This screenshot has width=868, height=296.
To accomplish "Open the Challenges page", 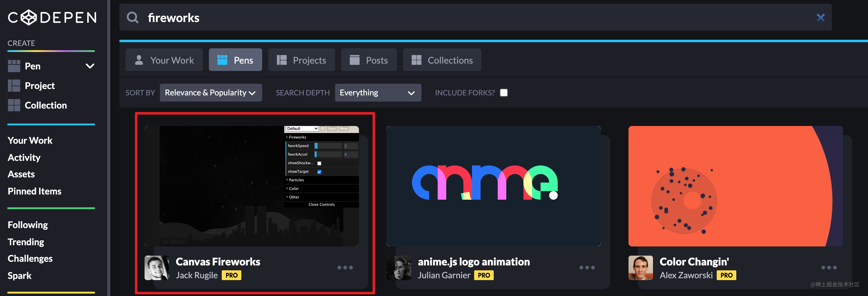I will click(30, 258).
